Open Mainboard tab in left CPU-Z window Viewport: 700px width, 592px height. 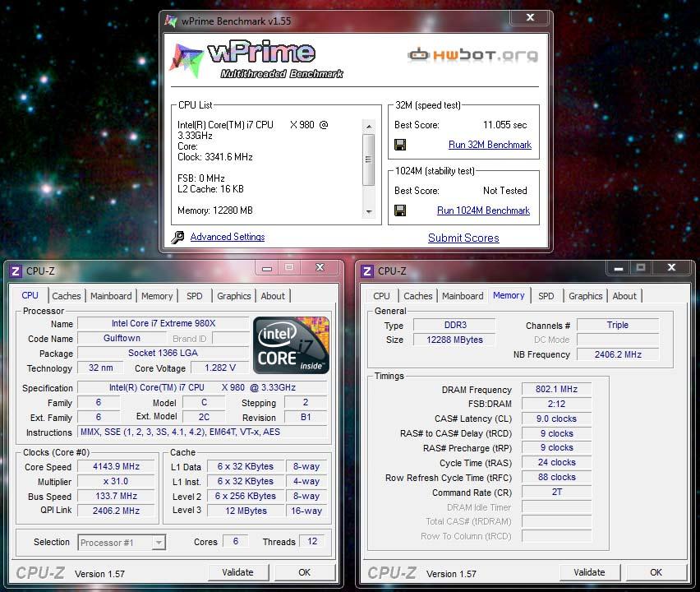111,296
